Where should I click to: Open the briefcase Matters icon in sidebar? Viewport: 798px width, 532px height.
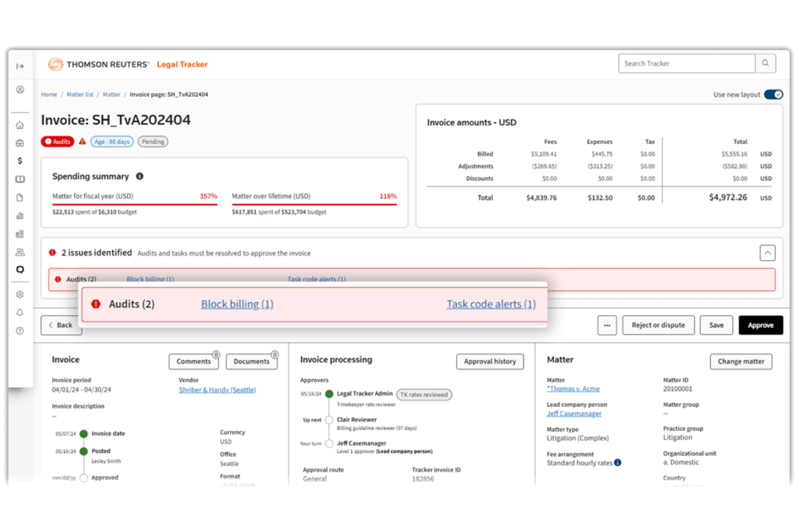20,143
